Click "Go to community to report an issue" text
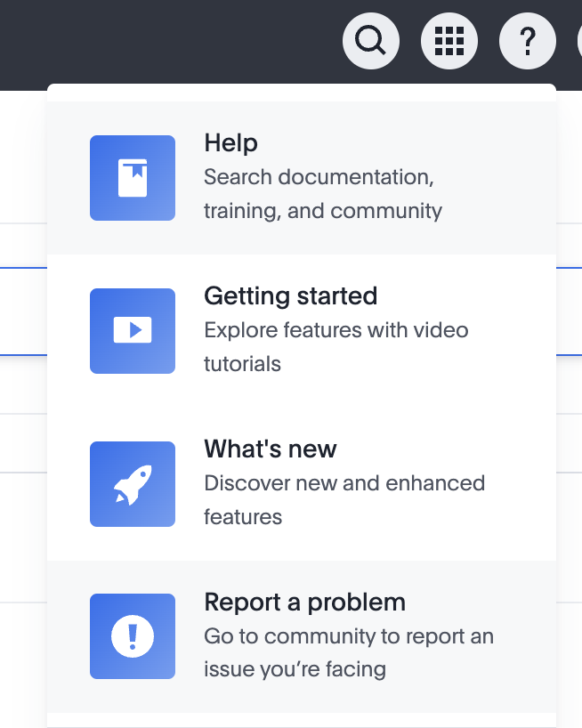 349,652
